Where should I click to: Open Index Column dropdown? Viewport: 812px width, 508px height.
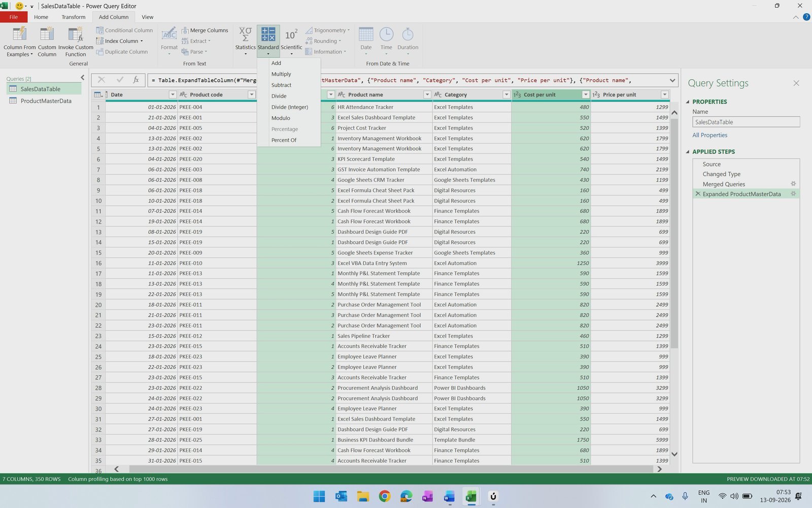pos(120,41)
